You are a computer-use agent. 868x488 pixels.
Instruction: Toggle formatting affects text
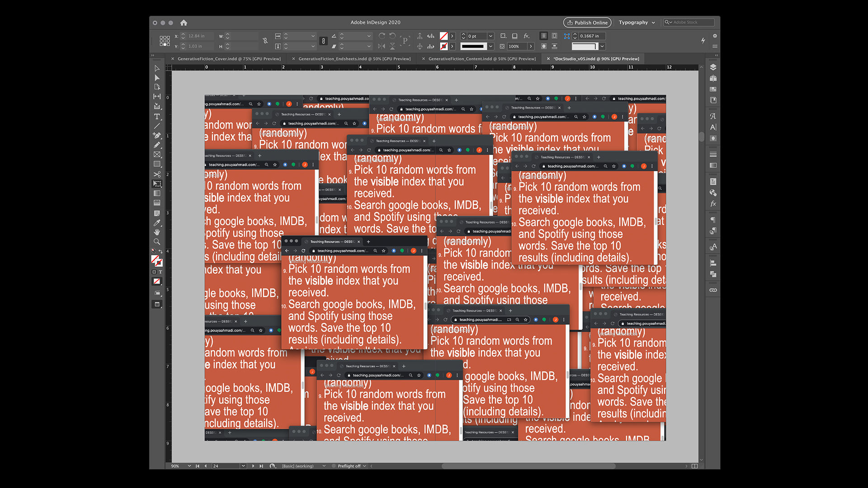click(160, 272)
